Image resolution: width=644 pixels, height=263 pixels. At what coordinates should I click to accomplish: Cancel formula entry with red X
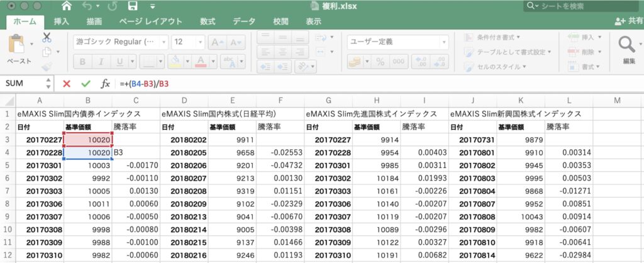tap(67, 84)
